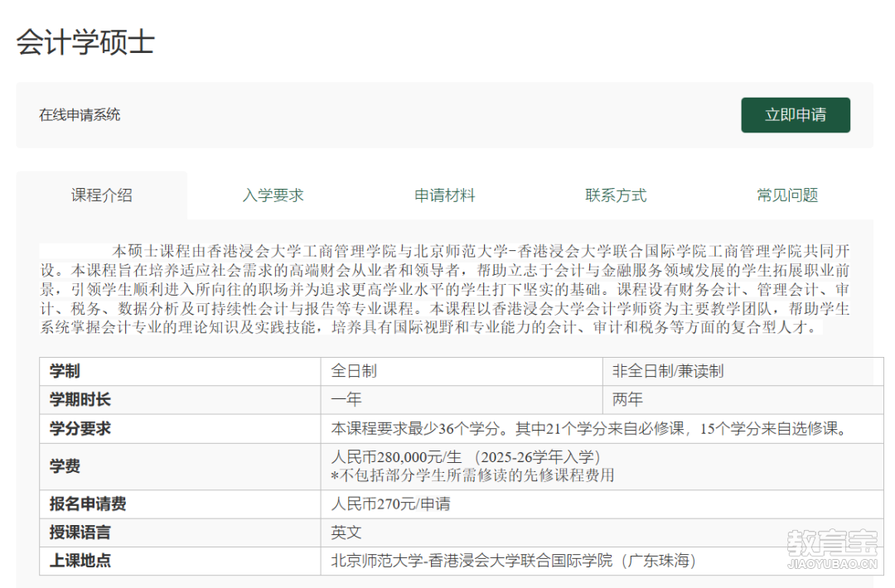Click the 人民币270元/申请 fee cell
This screenshot has width=895, height=588.
(x=602, y=504)
